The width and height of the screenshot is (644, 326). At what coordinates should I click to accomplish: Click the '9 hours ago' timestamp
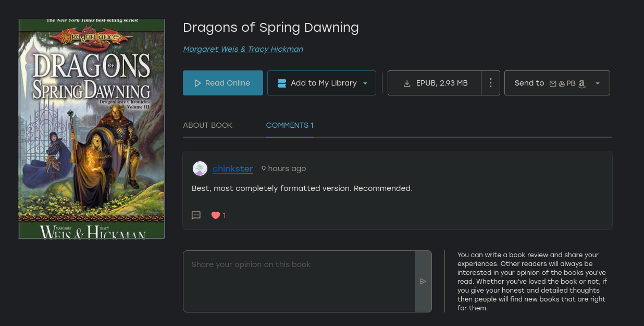pos(283,168)
